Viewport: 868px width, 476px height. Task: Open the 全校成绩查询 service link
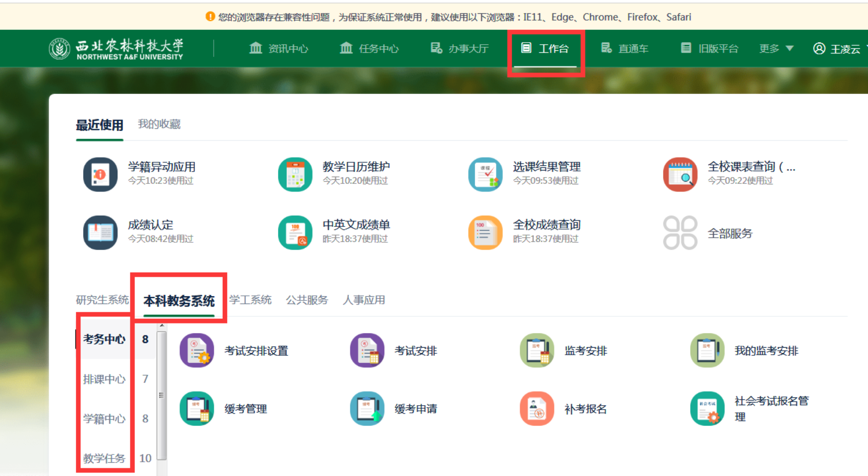pos(546,225)
